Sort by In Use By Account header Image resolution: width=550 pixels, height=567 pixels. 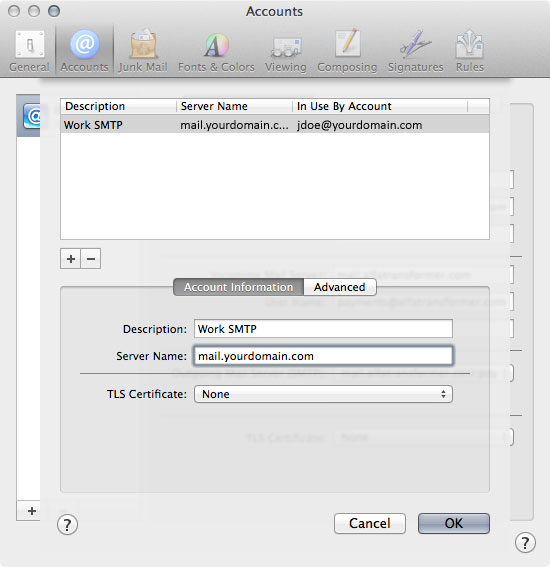[x=380, y=106]
